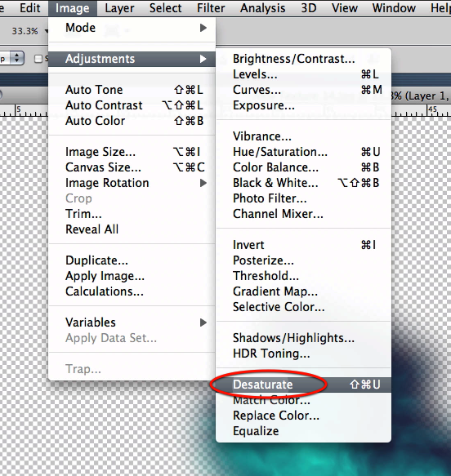Click the stepper arrows in the options bar
The width and height of the screenshot is (451, 476).
pyautogui.click(x=16, y=58)
